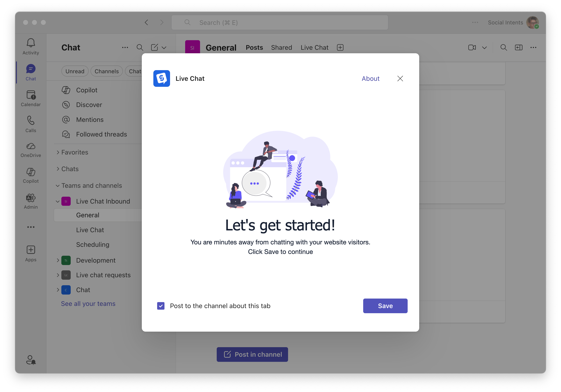Open the Apps store icon

[31, 250]
